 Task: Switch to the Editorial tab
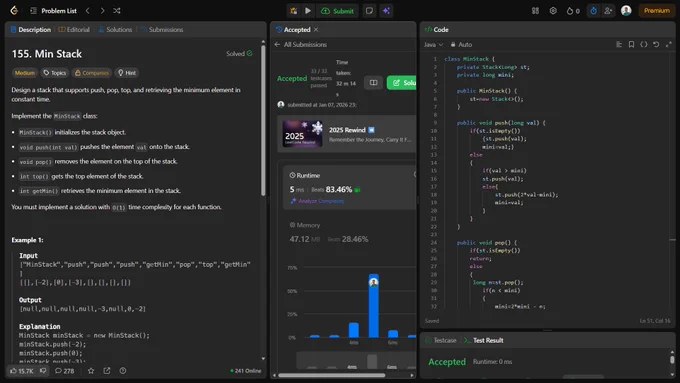click(74, 29)
